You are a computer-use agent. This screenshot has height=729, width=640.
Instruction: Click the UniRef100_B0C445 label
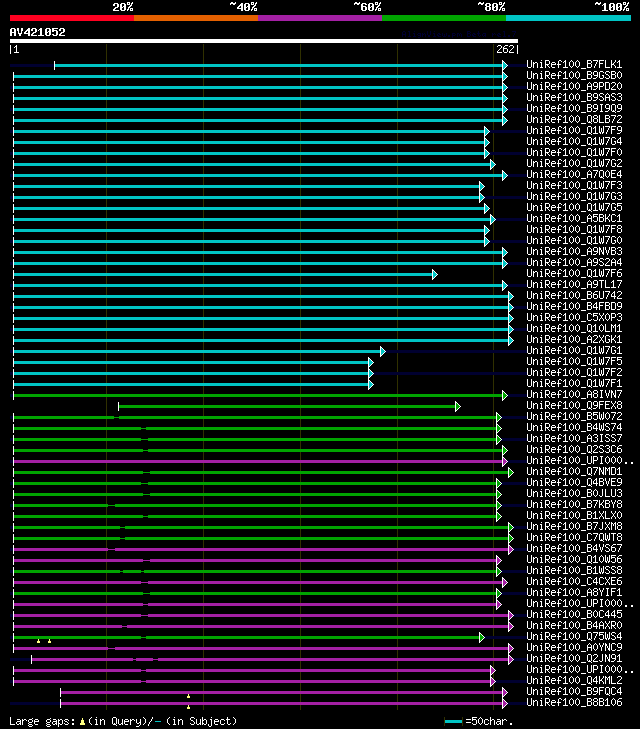point(574,615)
